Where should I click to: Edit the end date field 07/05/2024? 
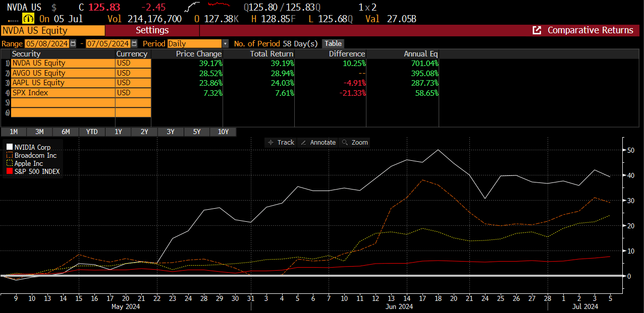click(108, 44)
